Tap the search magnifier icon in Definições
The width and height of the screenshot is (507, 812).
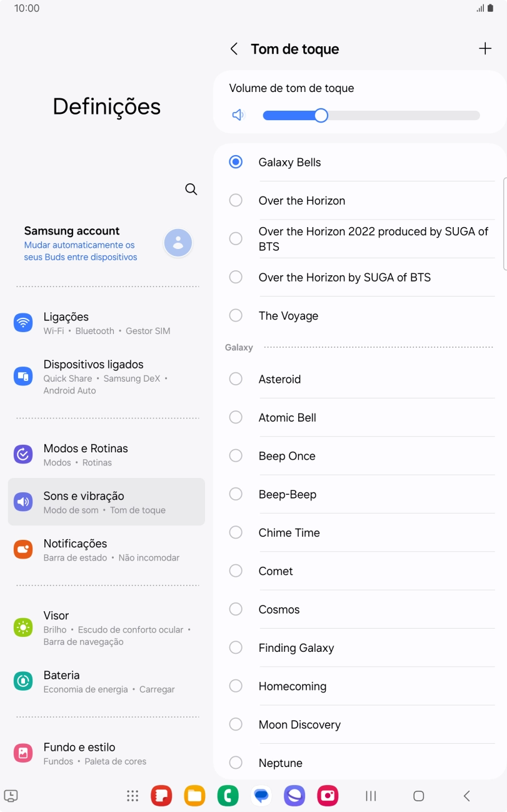[191, 189]
